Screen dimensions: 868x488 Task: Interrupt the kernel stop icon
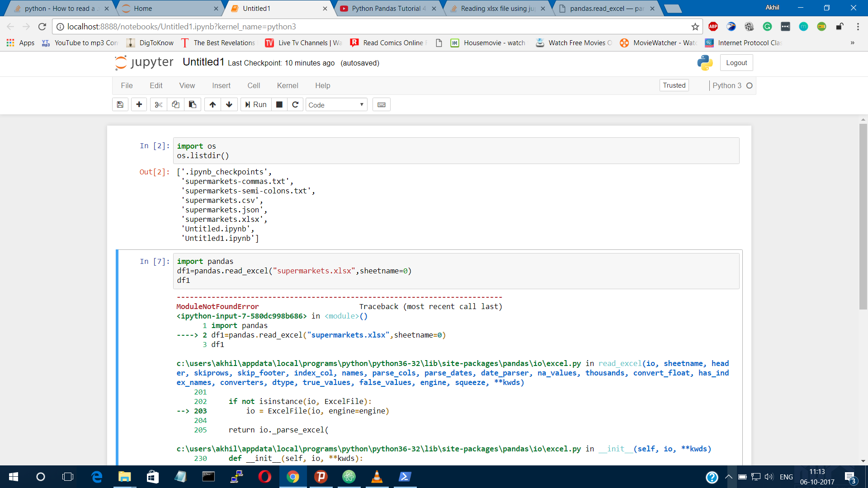(279, 105)
